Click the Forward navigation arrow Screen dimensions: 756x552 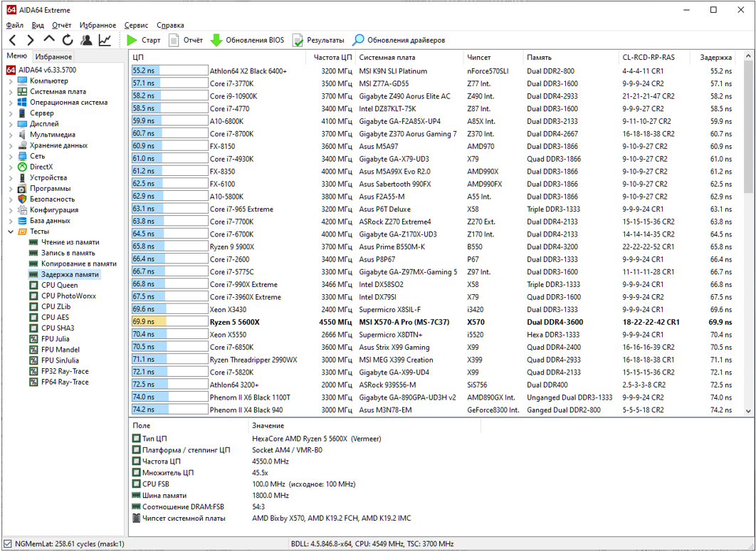31,40
